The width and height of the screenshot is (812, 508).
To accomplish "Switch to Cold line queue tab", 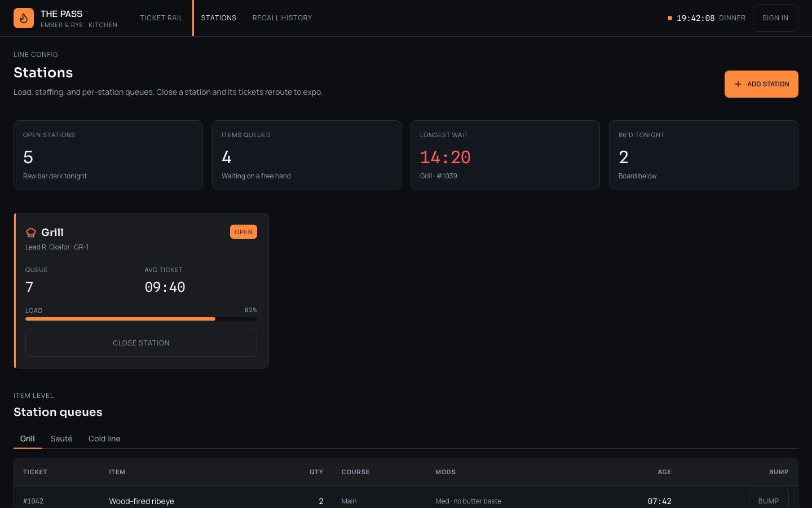I will (104, 439).
